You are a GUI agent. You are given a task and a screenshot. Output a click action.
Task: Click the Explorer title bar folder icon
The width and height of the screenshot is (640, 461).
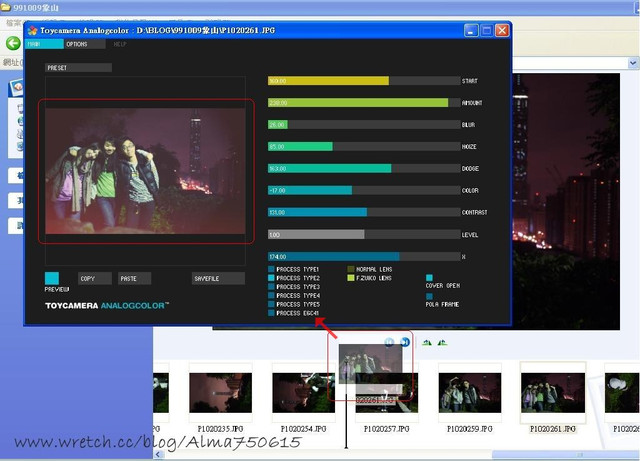[5, 7]
